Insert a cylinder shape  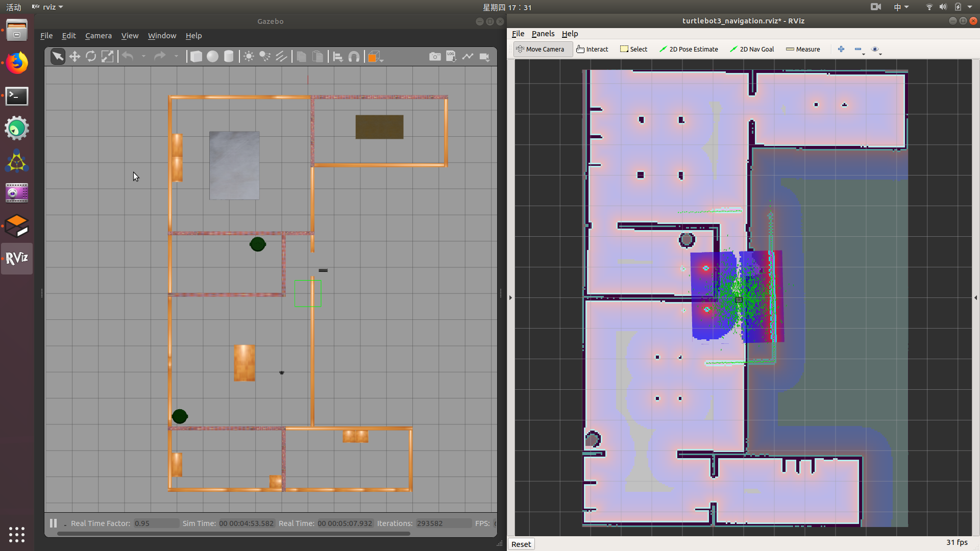(x=229, y=57)
